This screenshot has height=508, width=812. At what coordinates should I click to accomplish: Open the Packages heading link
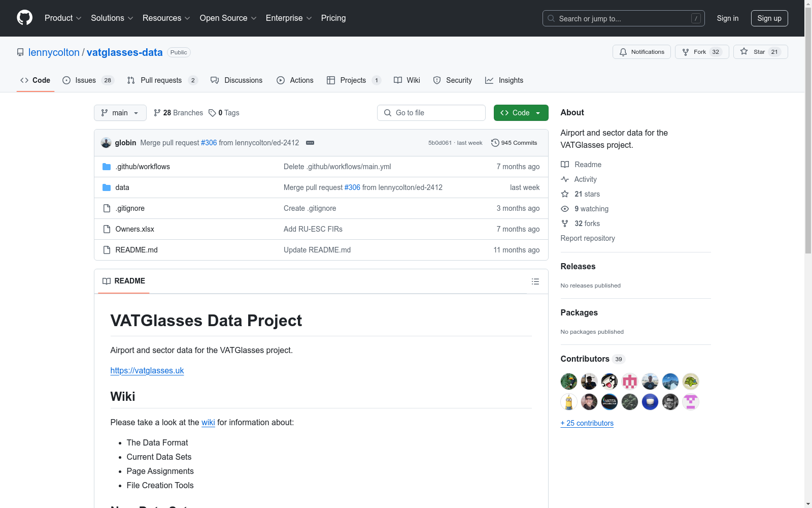[579, 312]
